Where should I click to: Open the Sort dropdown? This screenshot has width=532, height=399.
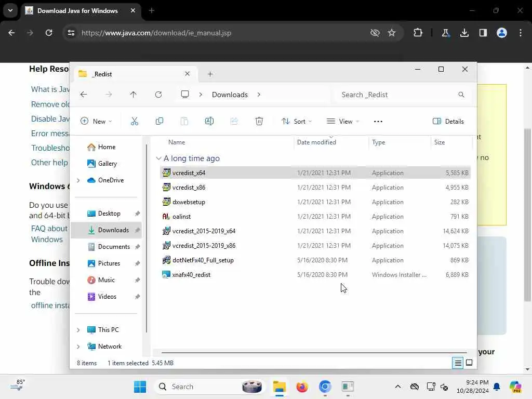297,122
